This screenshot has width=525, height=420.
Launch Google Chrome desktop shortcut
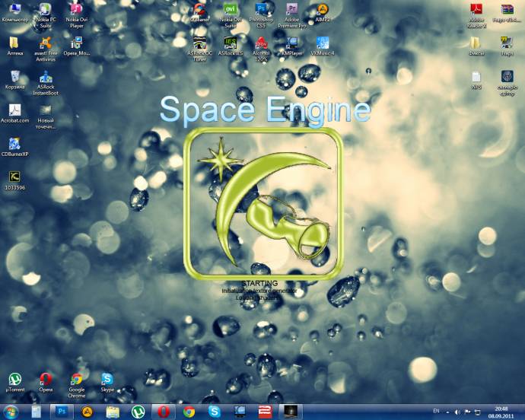77,386
